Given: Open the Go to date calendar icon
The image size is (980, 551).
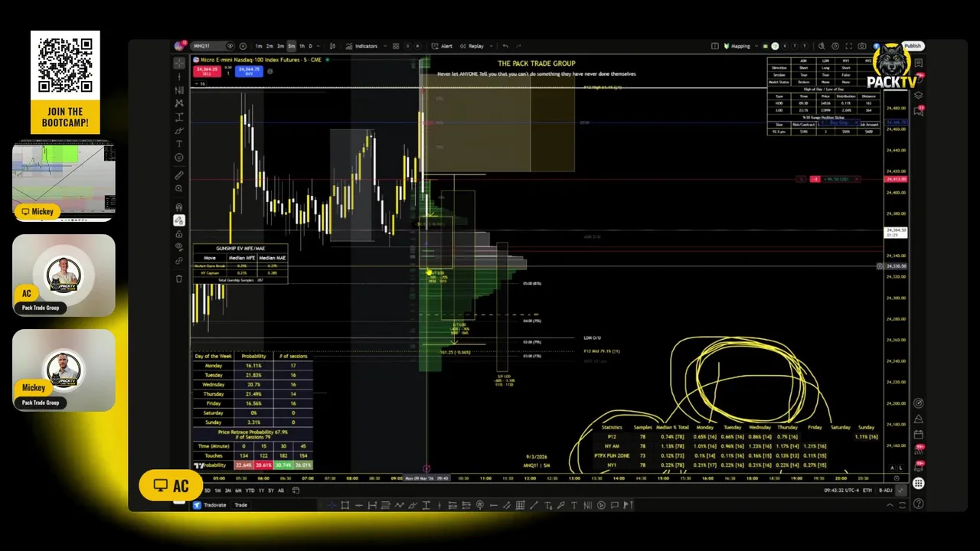Looking at the screenshot, I should coord(296,491).
